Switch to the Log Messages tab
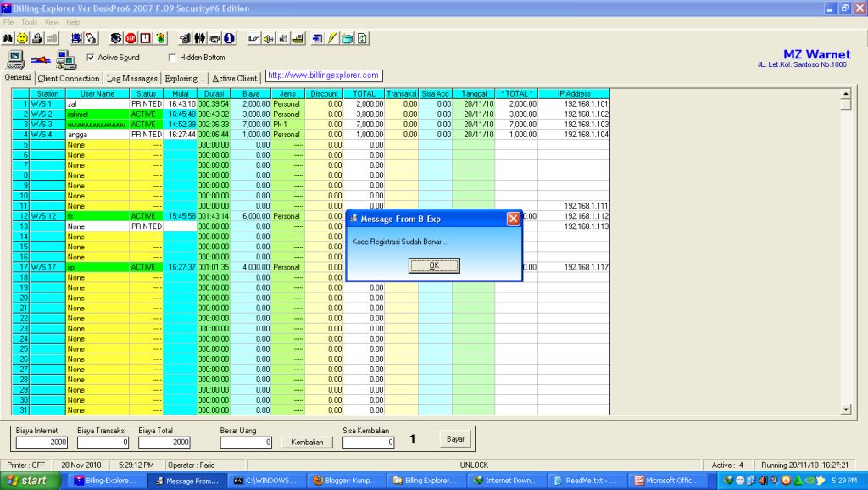868x490 pixels. coord(132,77)
